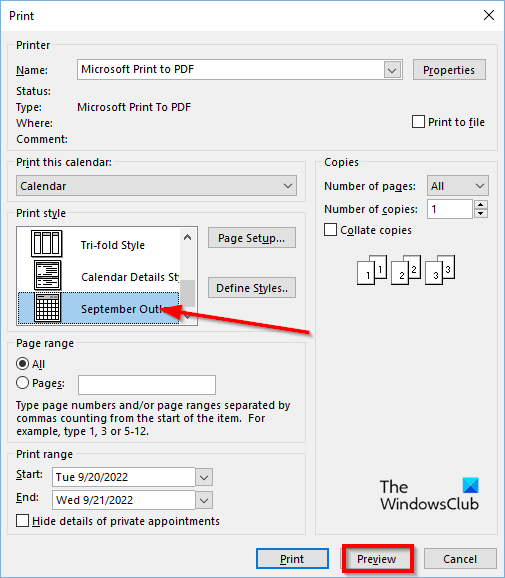Screen dimensions: 505x578
Task: Click the September Outlook monthly grid icon
Action: (48, 307)
